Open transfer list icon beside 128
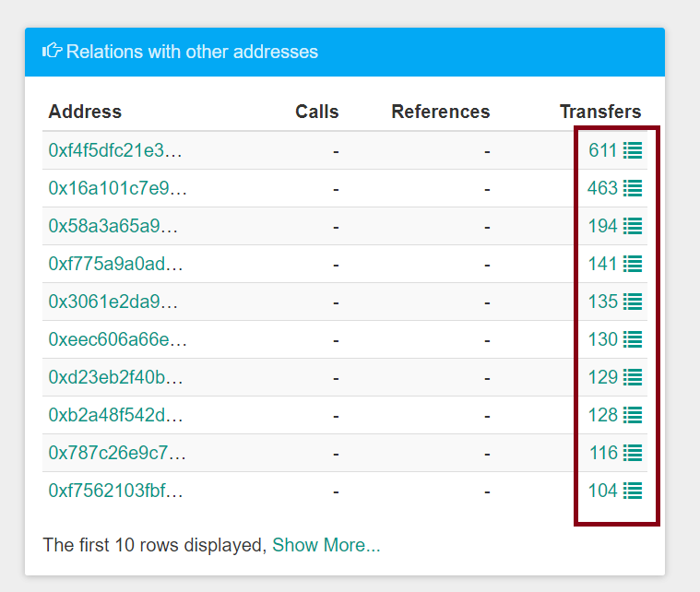 633,415
